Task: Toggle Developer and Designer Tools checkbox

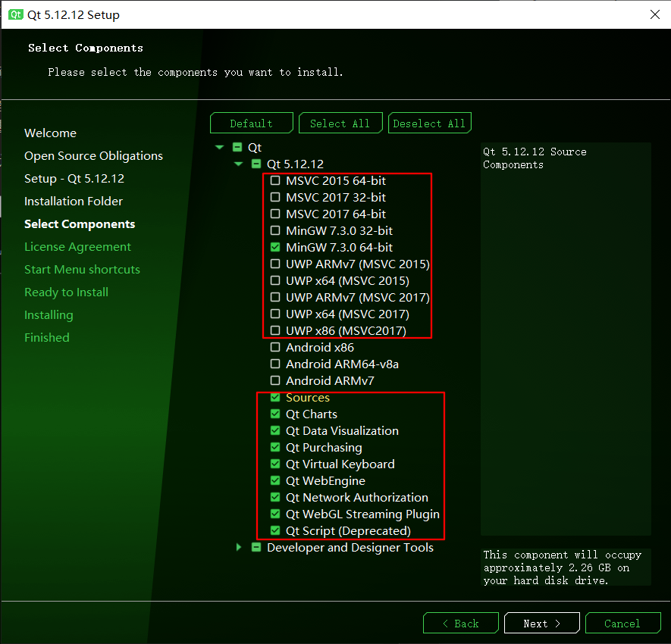Action: click(256, 547)
